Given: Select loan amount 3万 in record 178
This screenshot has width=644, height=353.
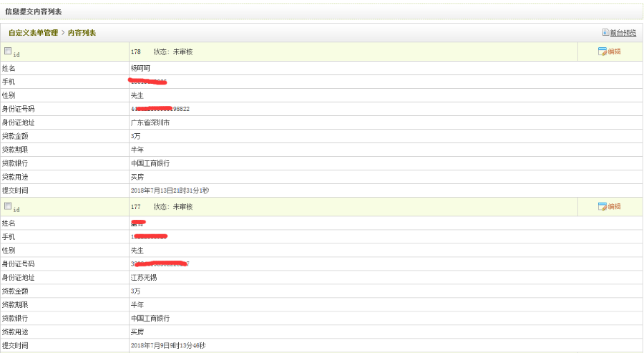Looking at the screenshot, I should (x=135, y=136).
